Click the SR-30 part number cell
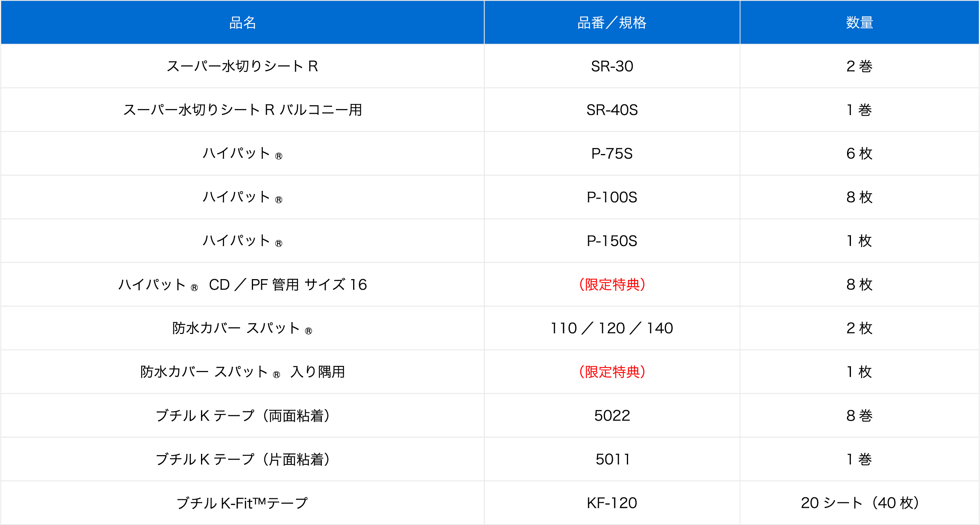 pos(612,66)
